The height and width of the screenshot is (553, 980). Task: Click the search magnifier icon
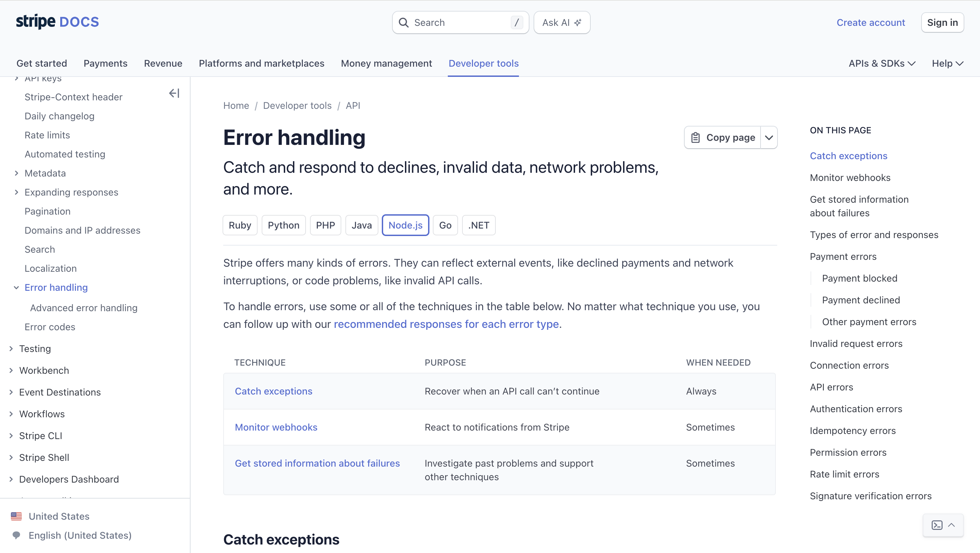[x=404, y=23]
